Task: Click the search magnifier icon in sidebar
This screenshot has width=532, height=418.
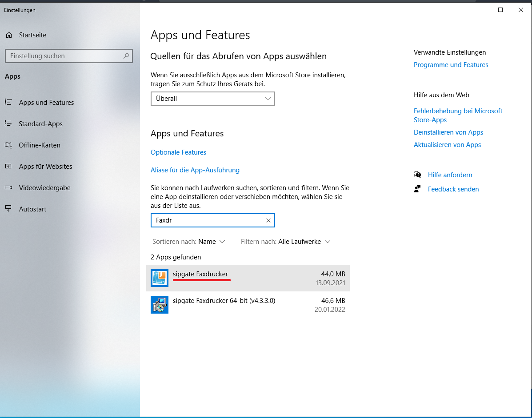Action: (126, 56)
